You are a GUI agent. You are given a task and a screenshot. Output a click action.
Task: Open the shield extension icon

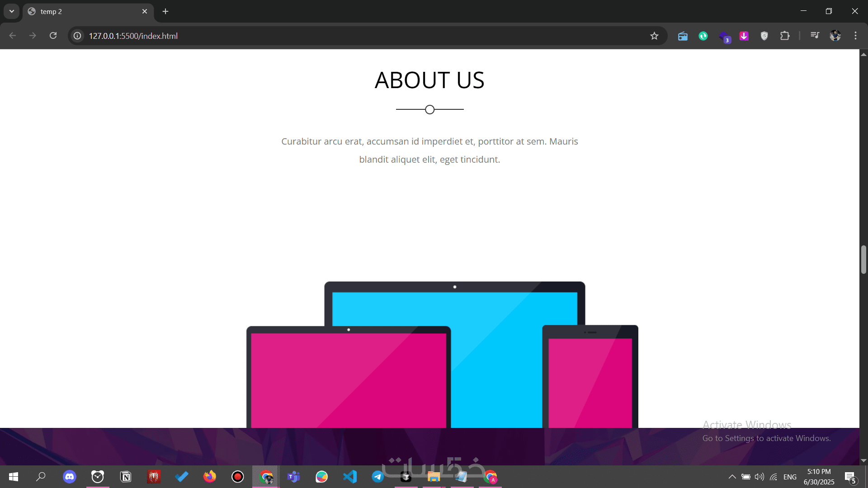tap(764, 36)
